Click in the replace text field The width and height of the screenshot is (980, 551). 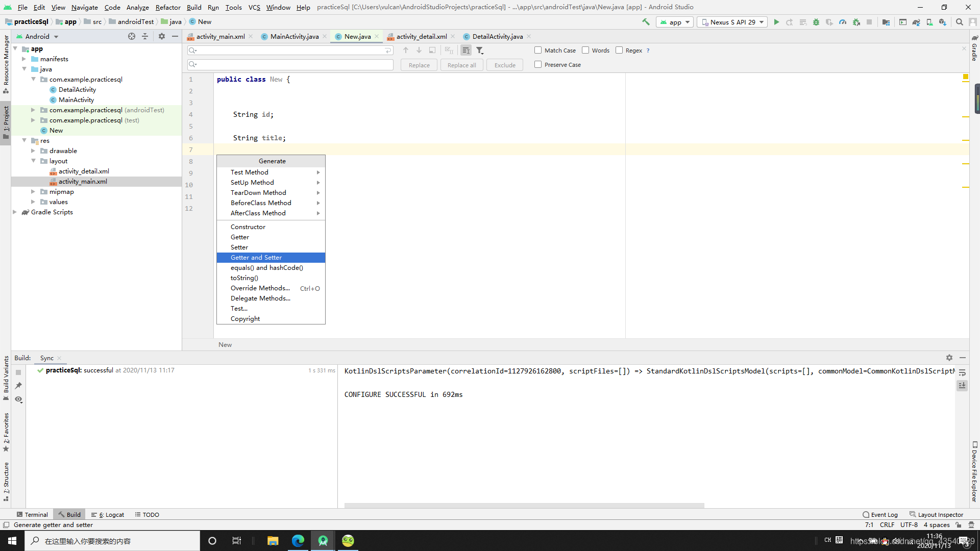290,64
